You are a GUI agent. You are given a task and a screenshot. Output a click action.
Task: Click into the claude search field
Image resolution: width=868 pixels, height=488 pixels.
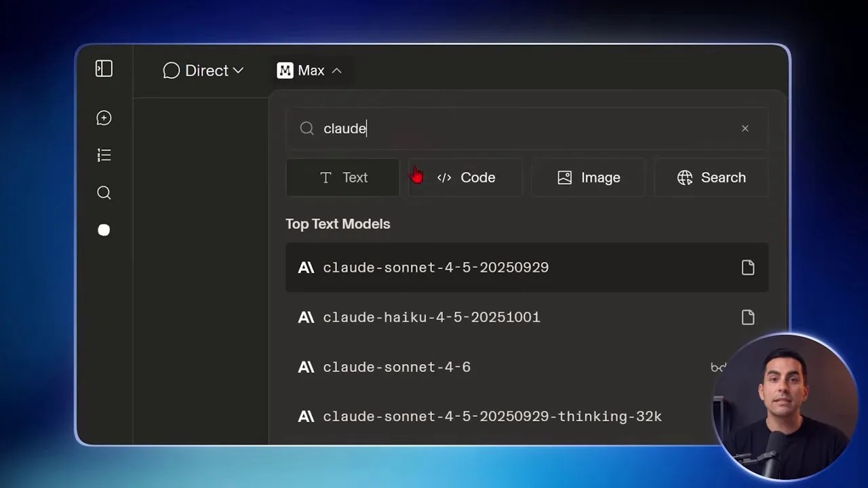coord(527,128)
